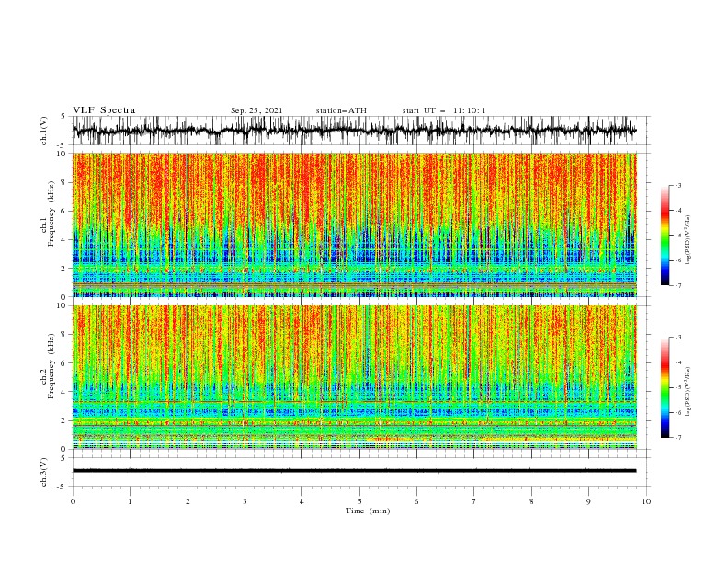728x563 pixels.
Task: Click the "-3" label on ch.1 colorbar
Action: tap(678, 185)
